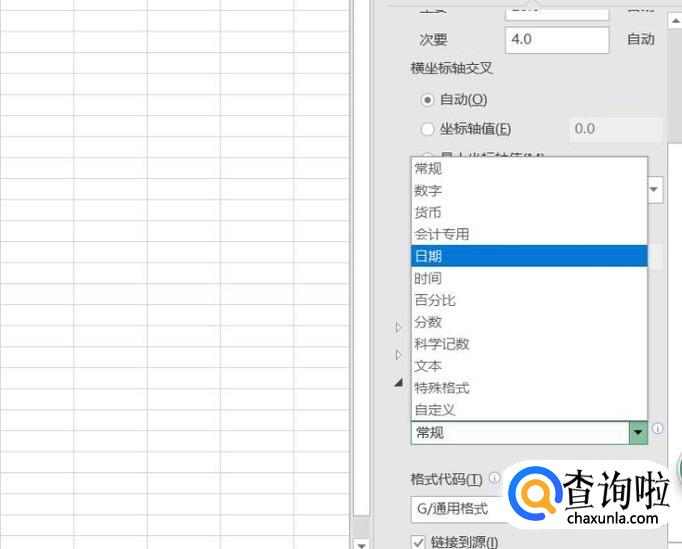Click scroll-down arrow under the spreadsheet scrollbar

point(361,542)
